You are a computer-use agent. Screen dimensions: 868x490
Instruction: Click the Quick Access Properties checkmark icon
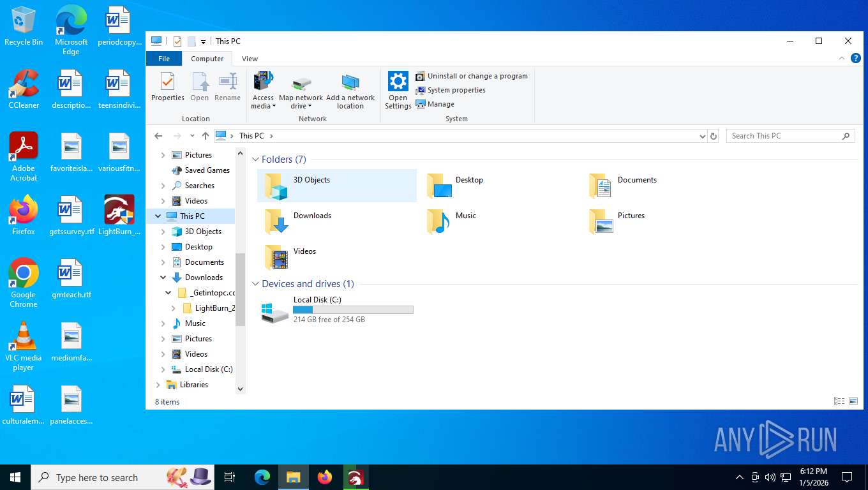(177, 41)
